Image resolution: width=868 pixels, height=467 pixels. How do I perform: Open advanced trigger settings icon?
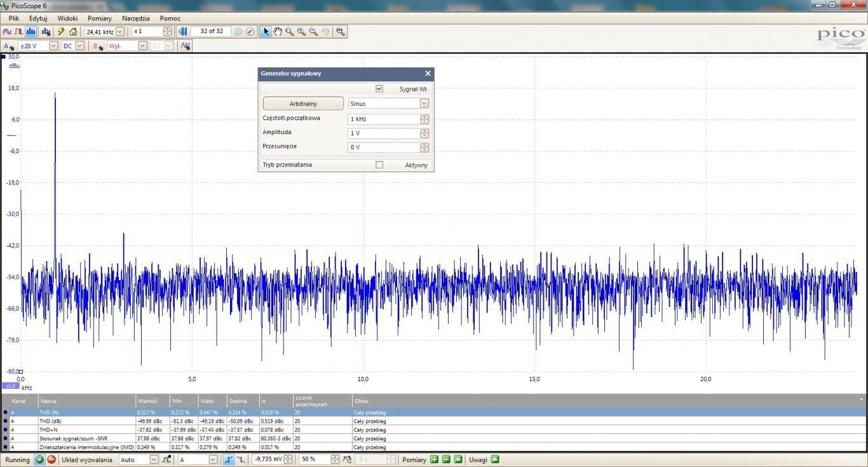[166, 459]
